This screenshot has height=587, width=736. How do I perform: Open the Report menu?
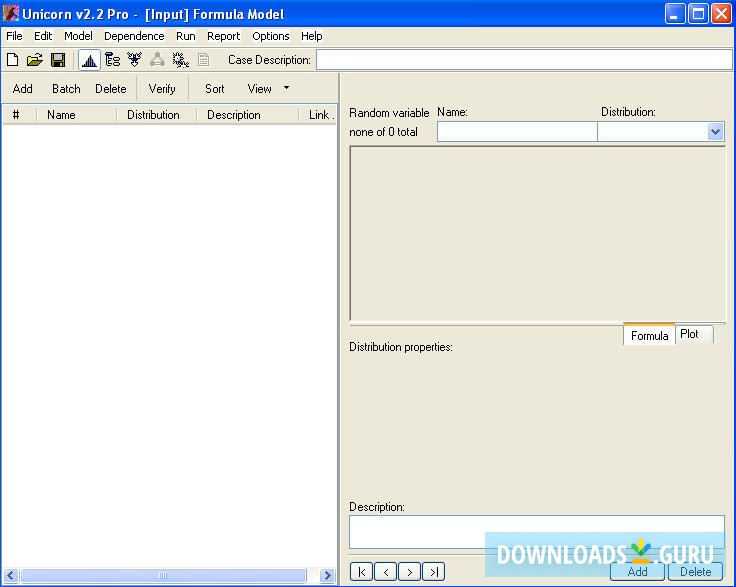coord(223,36)
